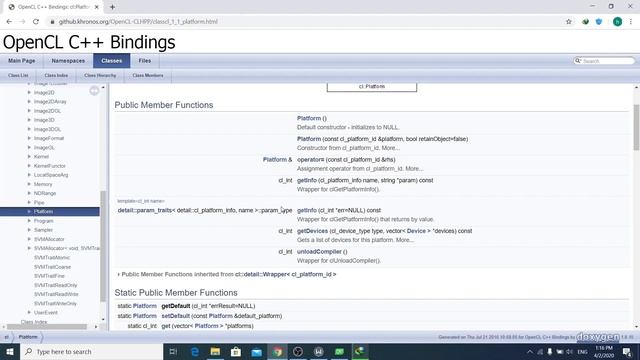Expand inherited Public Member Functions section
Viewport: 640px width, 360px height.
coord(119,274)
